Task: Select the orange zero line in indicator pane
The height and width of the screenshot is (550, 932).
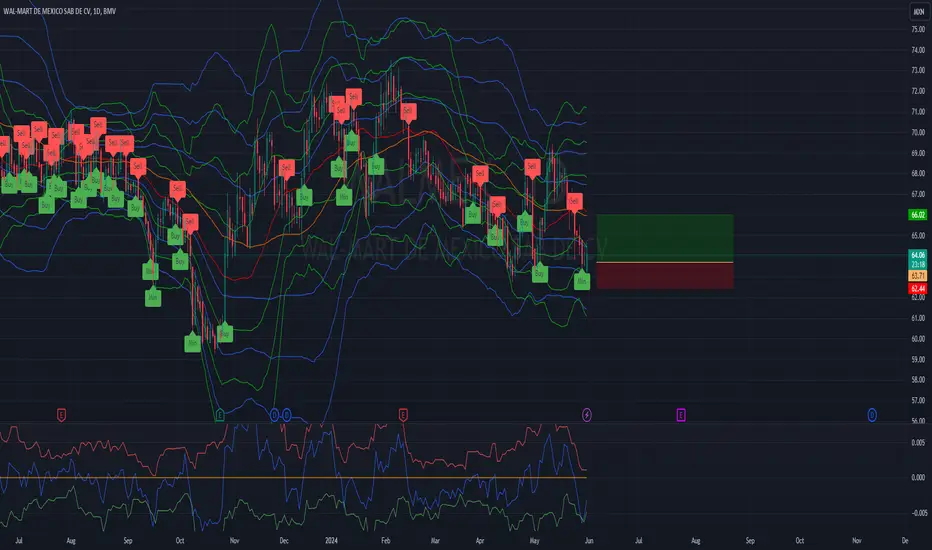Action: [293, 477]
